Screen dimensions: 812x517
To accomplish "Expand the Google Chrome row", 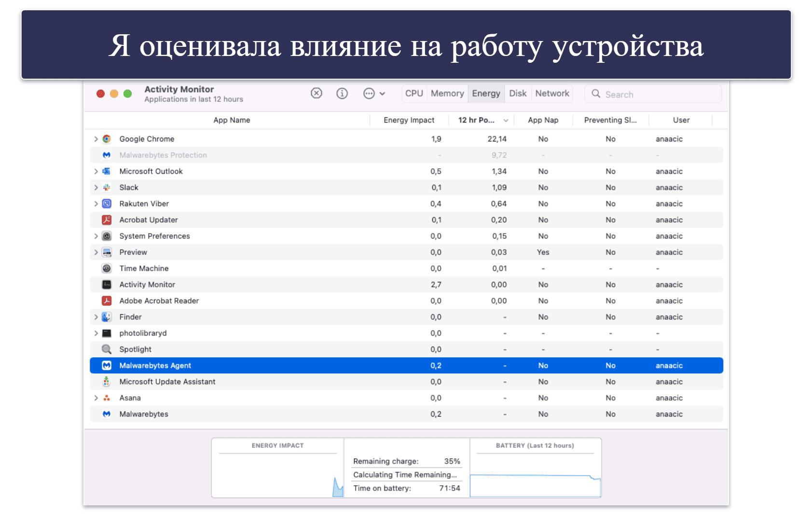I will coord(96,139).
